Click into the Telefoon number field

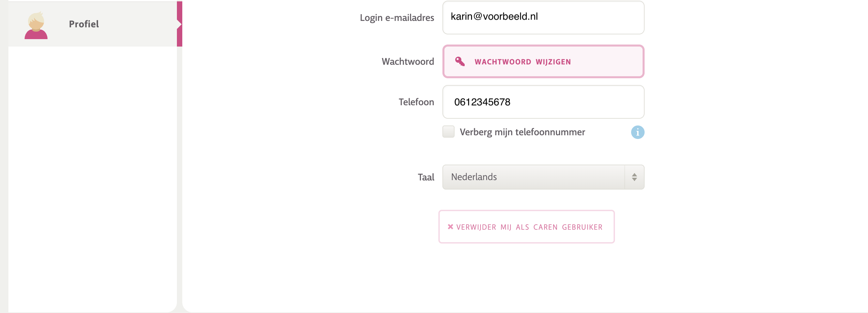click(x=542, y=102)
